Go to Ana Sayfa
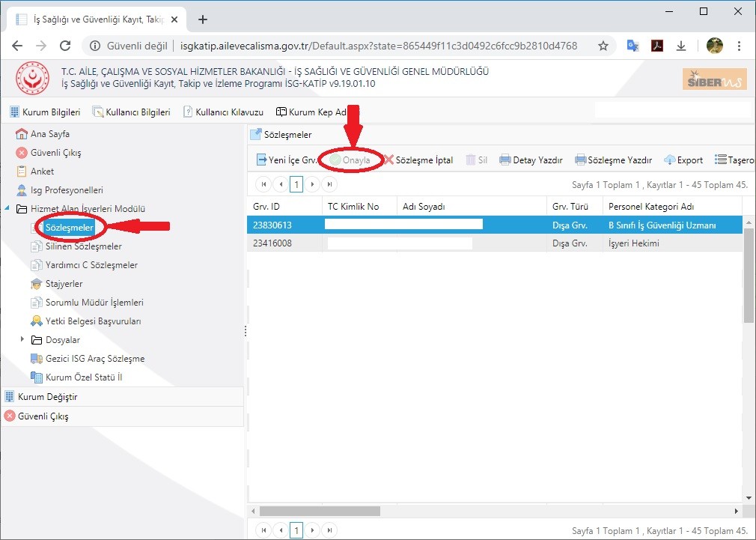 (x=43, y=133)
